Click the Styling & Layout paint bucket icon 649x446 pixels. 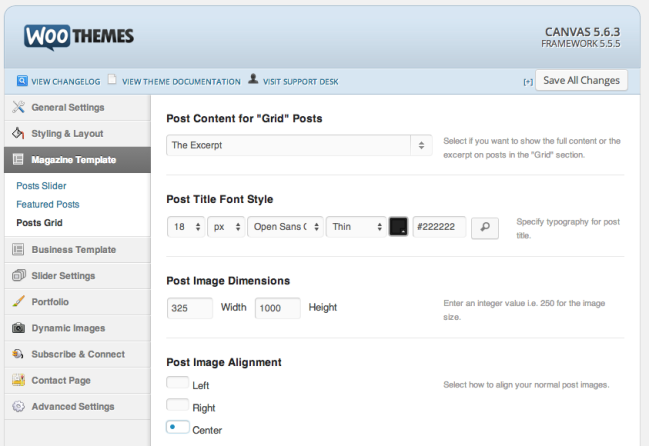click(18, 133)
